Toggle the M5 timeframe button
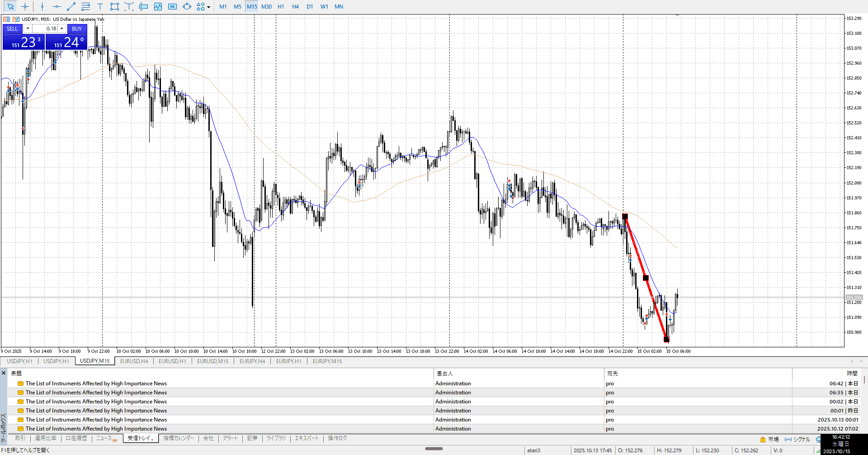 pyautogui.click(x=237, y=7)
